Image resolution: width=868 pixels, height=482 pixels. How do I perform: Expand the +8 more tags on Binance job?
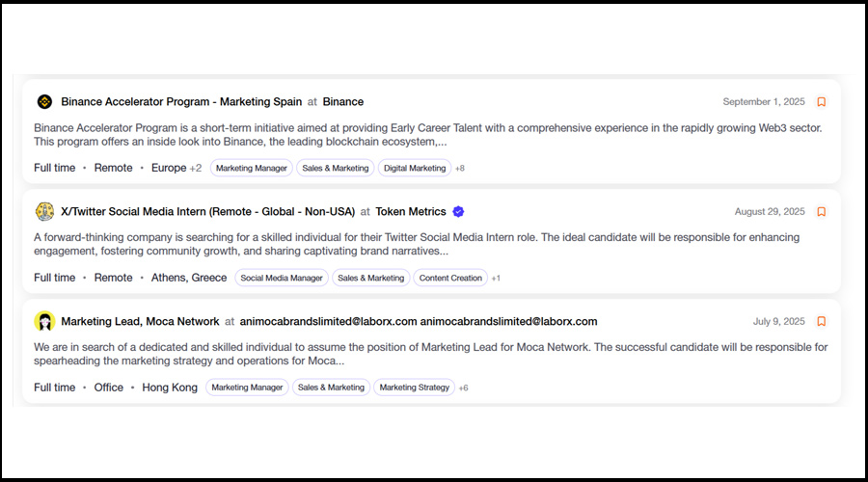pos(460,169)
